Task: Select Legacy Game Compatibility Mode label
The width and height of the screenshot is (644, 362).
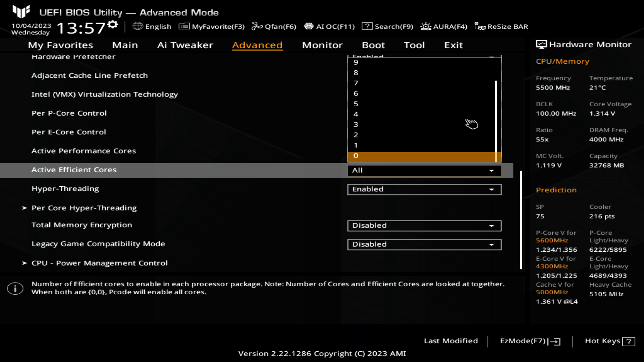Action: [x=98, y=244]
